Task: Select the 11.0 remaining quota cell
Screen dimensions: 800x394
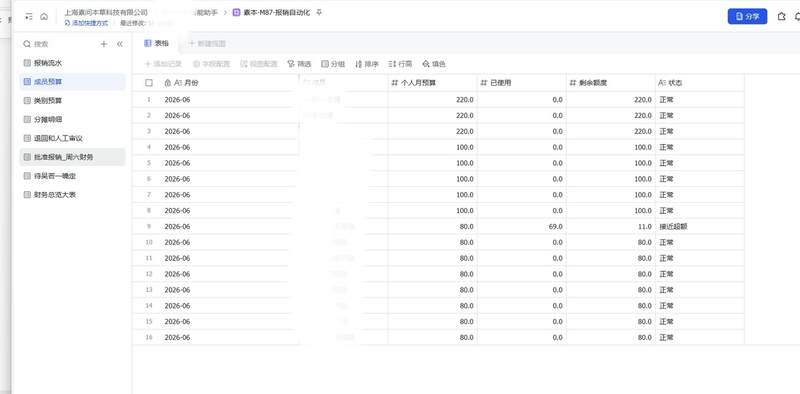Action: (x=611, y=226)
